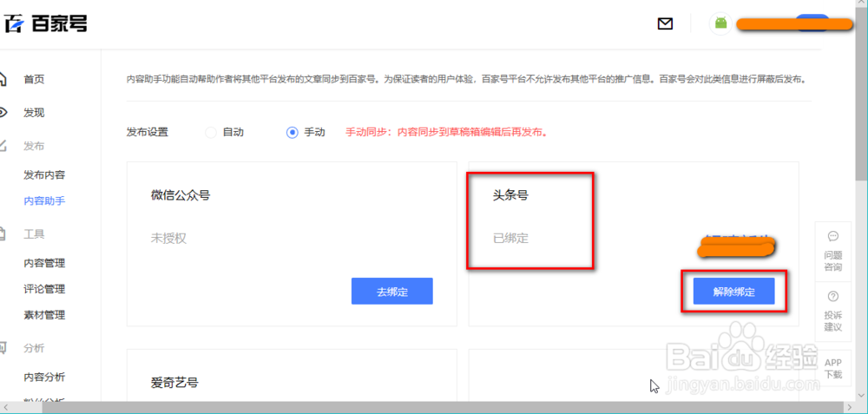Click 去绑定 for 微信公众号
The height and width of the screenshot is (414, 868).
click(392, 291)
